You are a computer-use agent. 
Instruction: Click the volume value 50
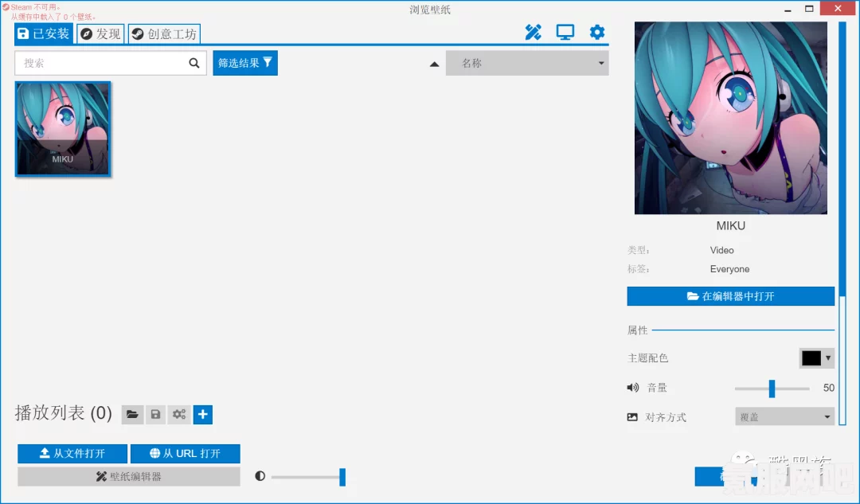(x=828, y=388)
